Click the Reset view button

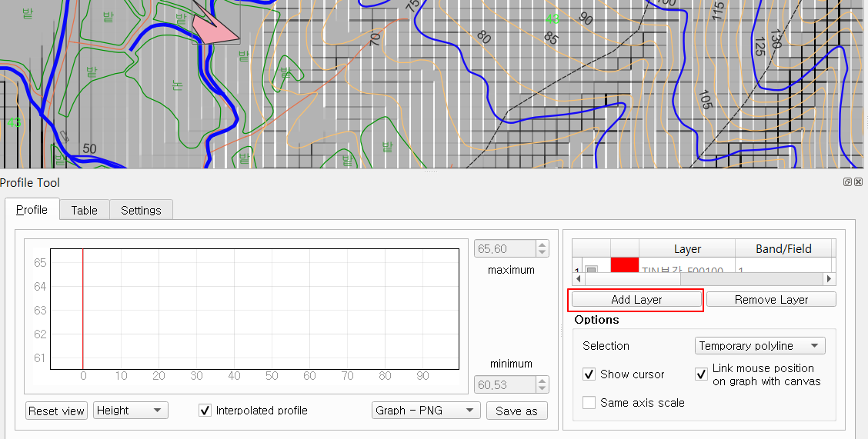(x=56, y=411)
